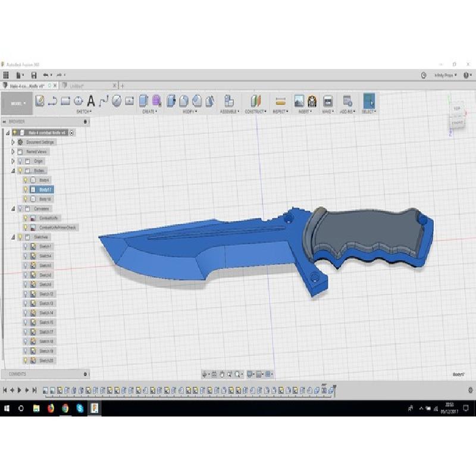This screenshot has width=476, height=476.
Task: Select the Press Pull modify tool
Action: coord(171,101)
